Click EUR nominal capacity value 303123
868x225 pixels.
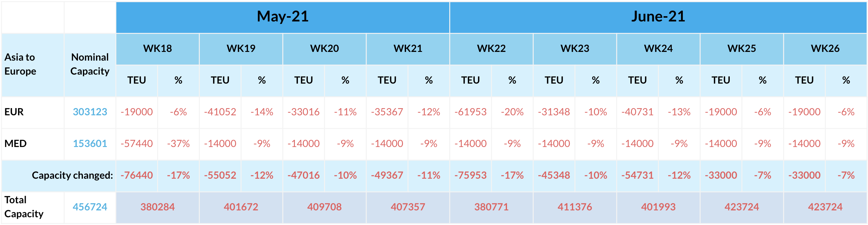click(x=90, y=112)
